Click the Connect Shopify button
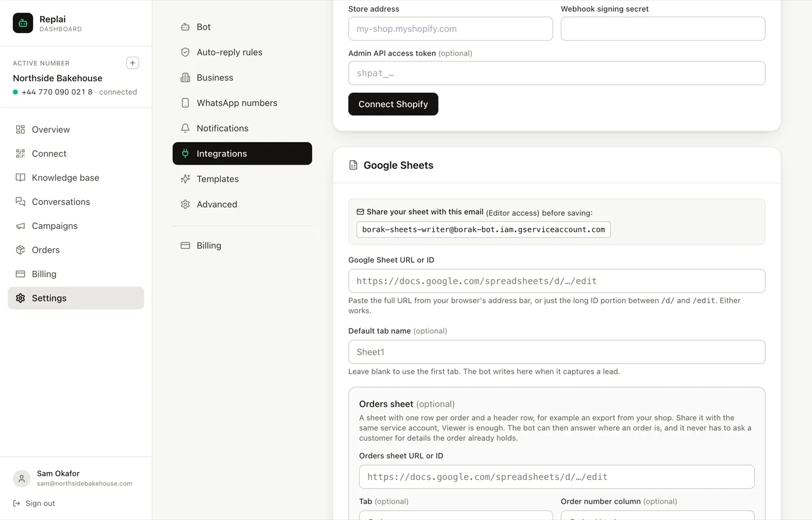 [x=393, y=104]
